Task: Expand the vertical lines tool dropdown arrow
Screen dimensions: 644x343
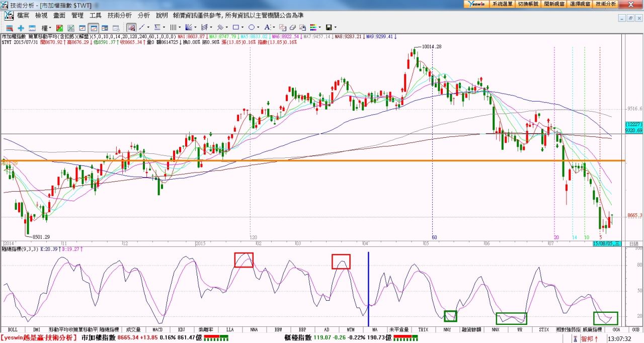Action: tap(180, 27)
